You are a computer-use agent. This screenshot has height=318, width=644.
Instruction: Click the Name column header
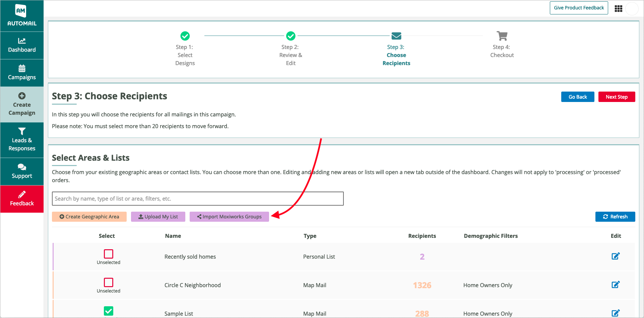(x=173, y=236)
